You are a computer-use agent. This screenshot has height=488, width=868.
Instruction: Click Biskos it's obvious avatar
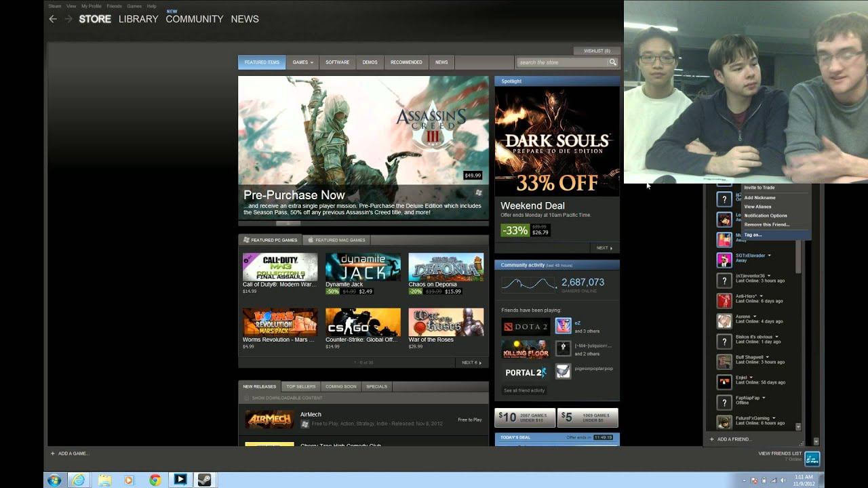pyautogui.click(x=724, y=341)
